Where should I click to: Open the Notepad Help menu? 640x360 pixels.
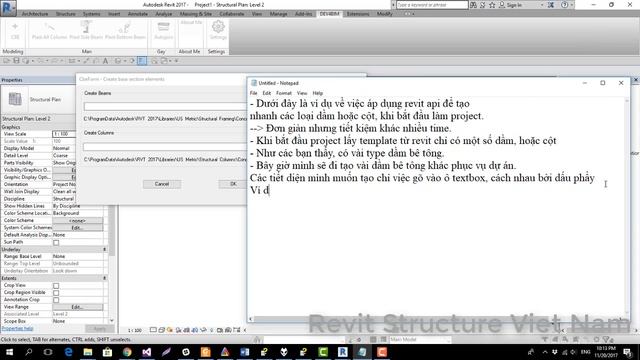tap(318, 93)
